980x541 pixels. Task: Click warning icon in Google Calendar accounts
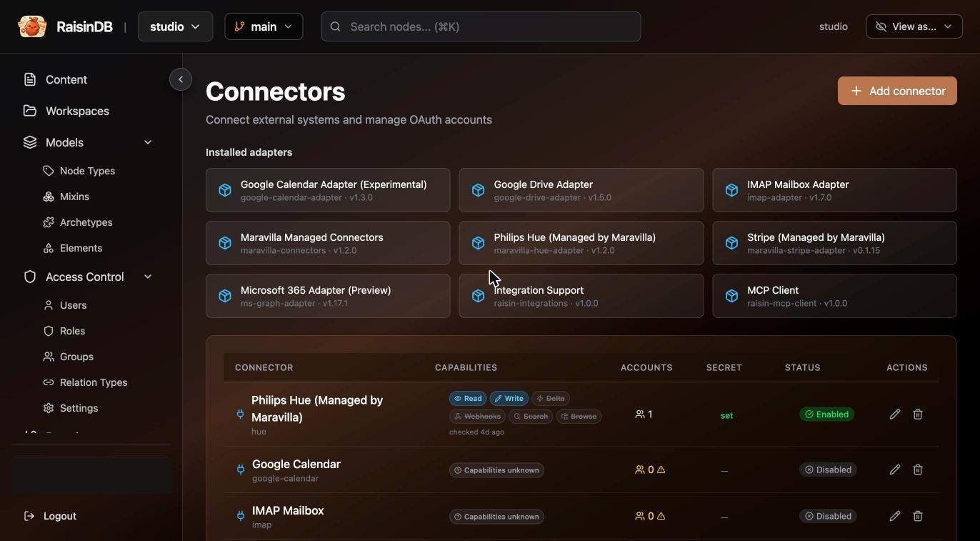(x=661, y=470)
